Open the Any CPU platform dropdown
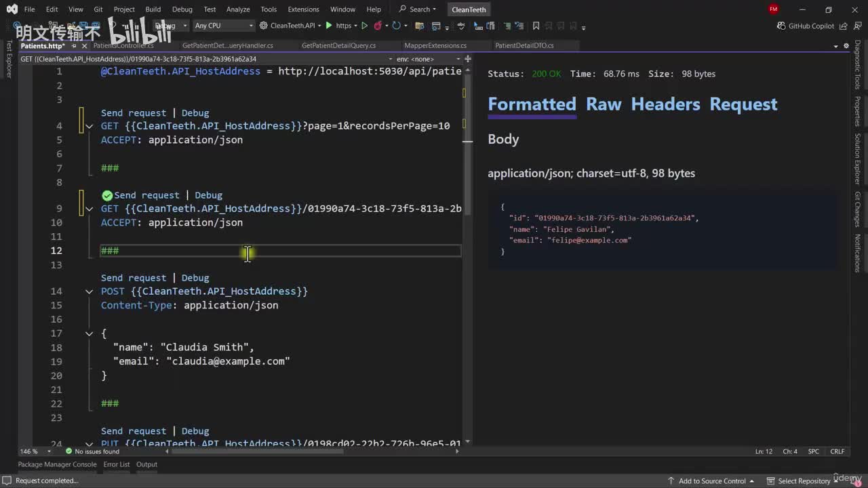 tap(223, 26)
